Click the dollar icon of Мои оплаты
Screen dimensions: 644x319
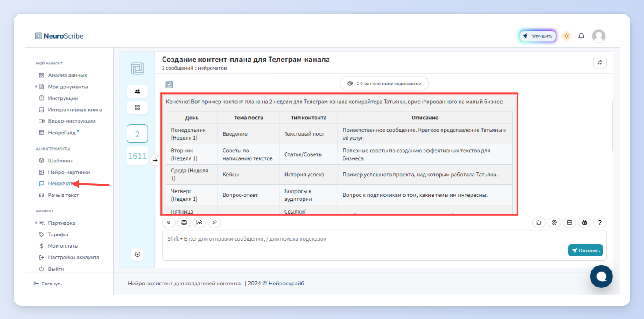(x=42, y=246)
